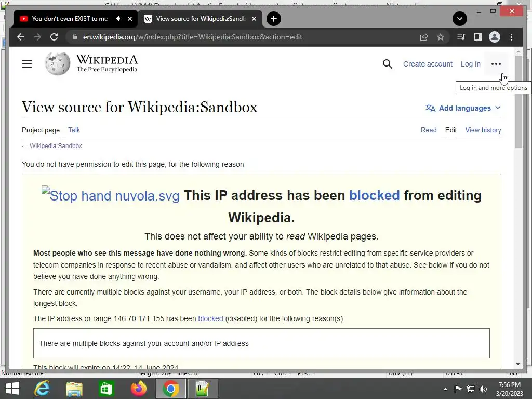The image size is (532, 399).
Task: Open File Explorer from the taskbar
Action: click(x=74, y=389)
